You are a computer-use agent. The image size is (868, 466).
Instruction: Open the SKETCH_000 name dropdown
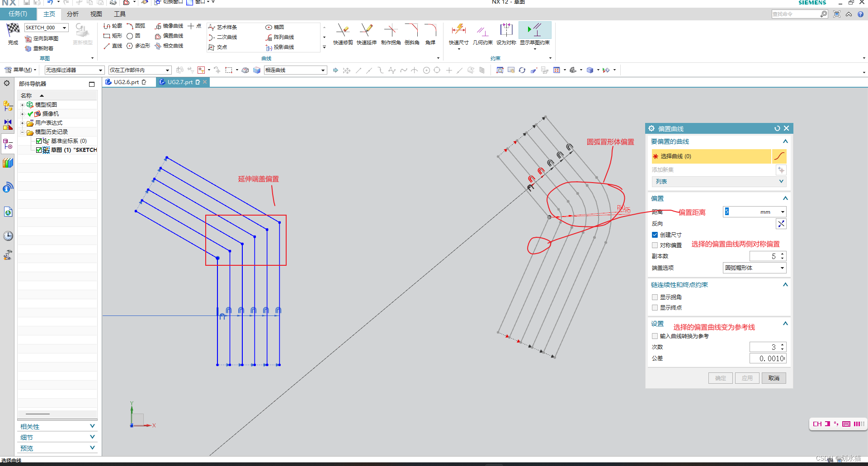[65, 28]
